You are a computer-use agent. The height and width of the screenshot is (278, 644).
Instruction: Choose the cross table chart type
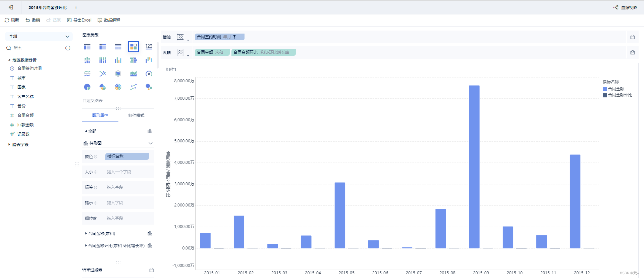(103, 47)
